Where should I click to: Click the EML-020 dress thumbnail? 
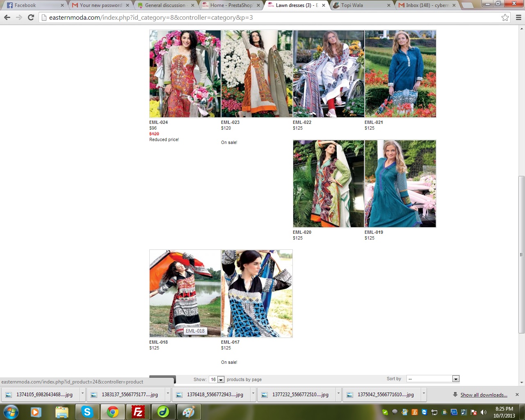tap(329, 184)
